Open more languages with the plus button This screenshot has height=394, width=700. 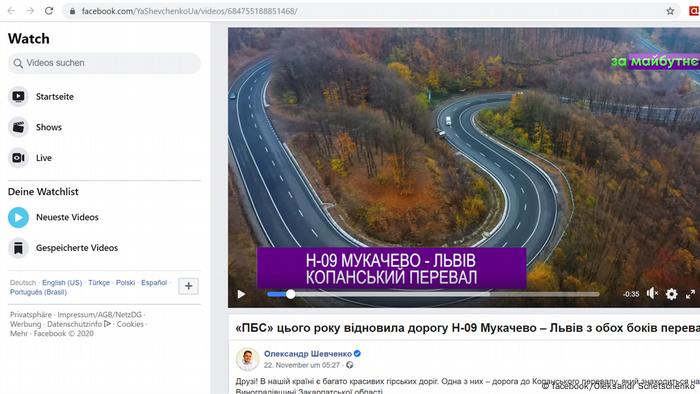click(188, 286)
